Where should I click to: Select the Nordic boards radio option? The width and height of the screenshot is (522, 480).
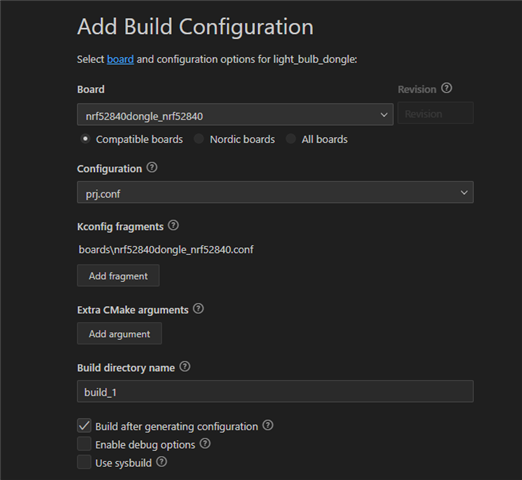199,139
